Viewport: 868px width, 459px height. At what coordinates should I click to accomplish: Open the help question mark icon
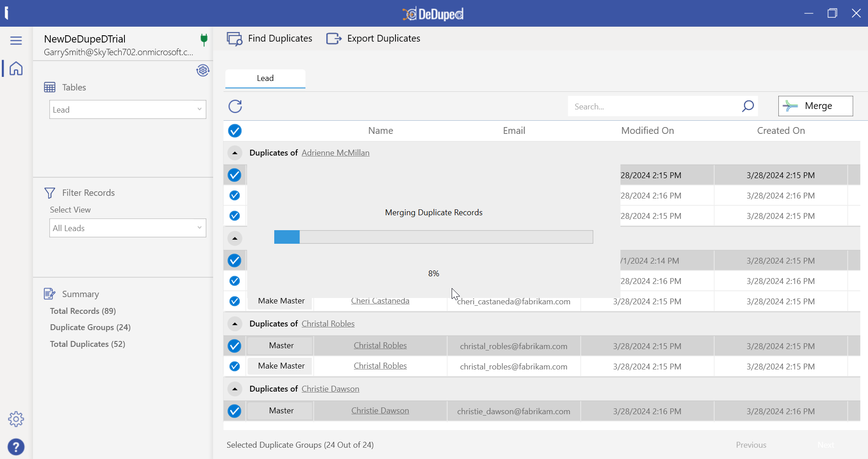[16, 447]
